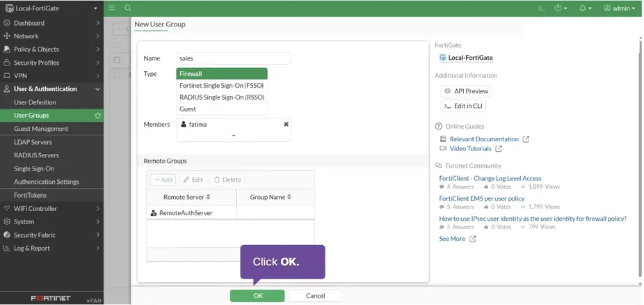Select the RemoteAuthServer row
This screenshot has width=644, height=305.
(230, 212)
